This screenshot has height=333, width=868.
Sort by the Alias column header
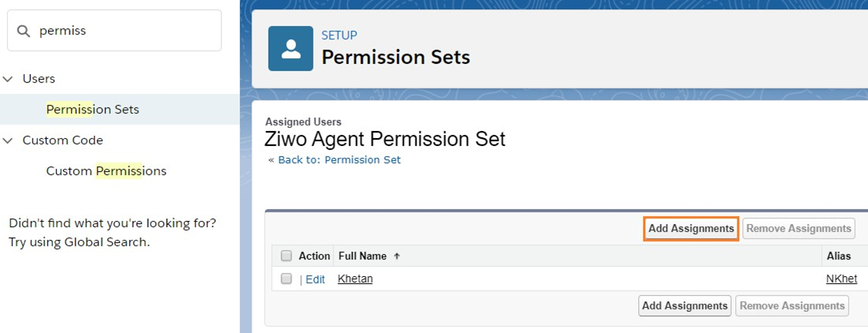[x=838, y=256]
